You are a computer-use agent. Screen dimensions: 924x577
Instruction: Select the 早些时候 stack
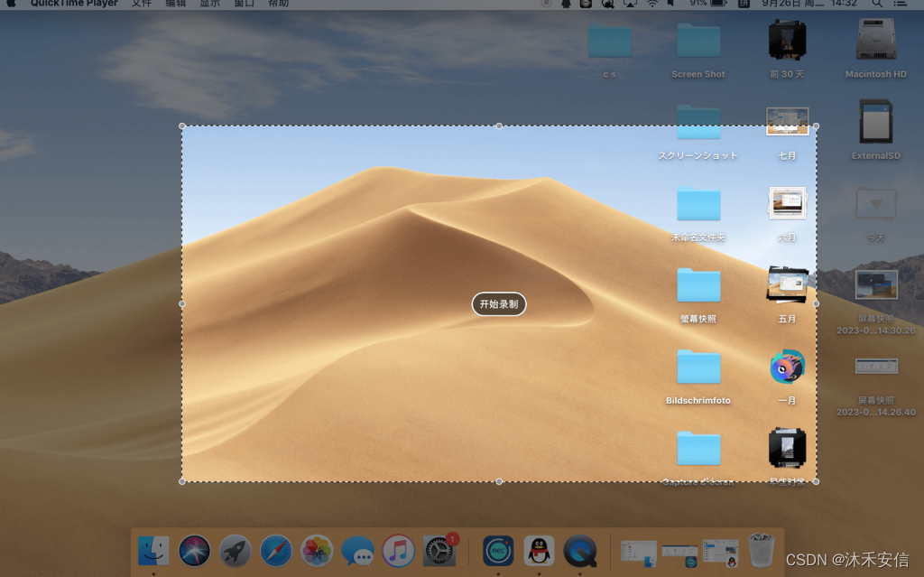(x=787, y=448)
